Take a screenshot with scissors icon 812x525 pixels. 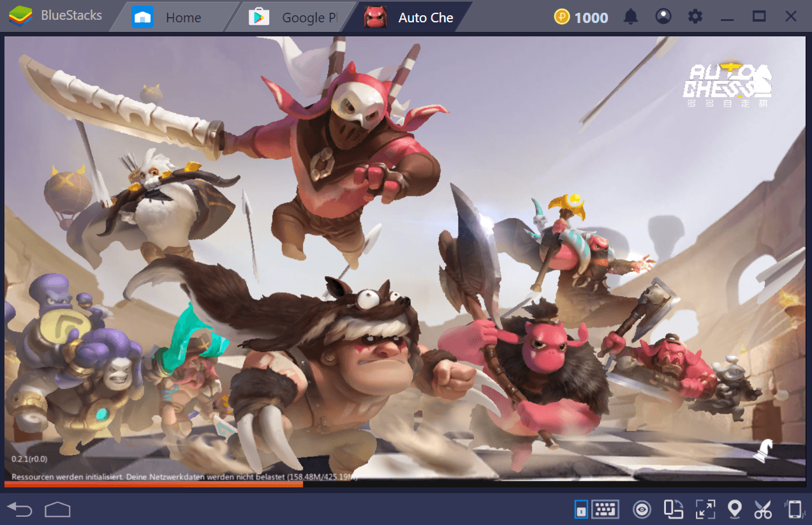[x=763, y=509]
